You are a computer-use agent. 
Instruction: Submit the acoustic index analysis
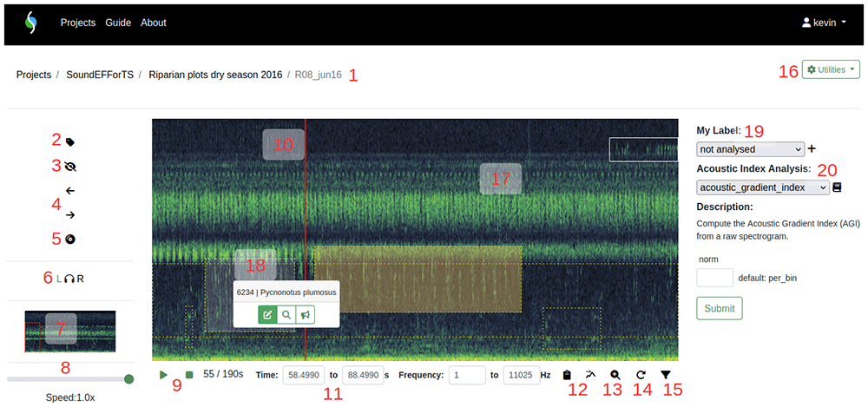pyautogui.click(x=719, y=308)
